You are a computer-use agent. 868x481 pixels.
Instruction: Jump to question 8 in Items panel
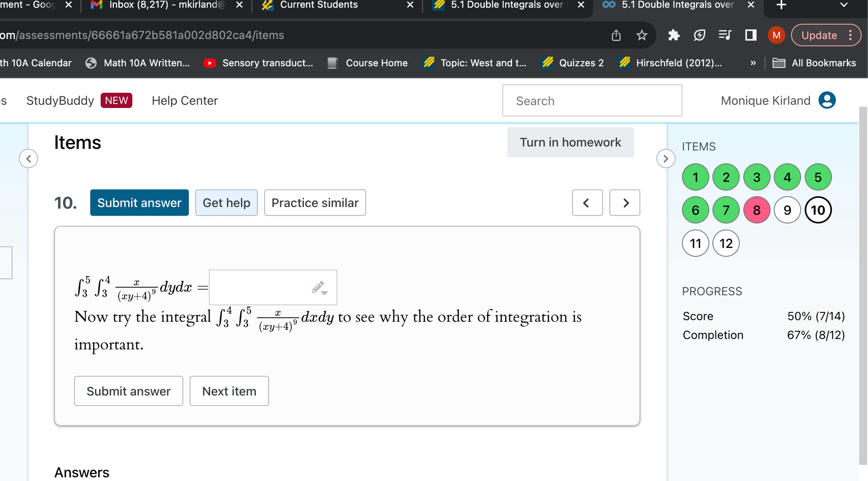(x=757, y=210)
